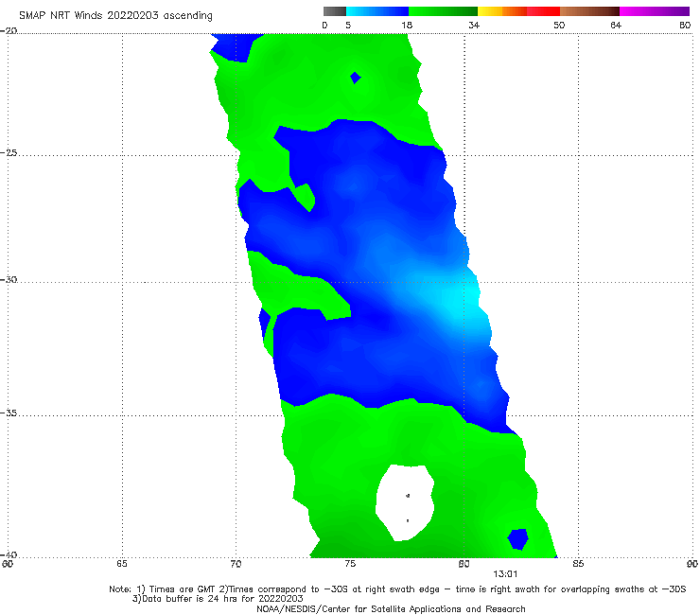Image resolution: width=700 pixels, height=615 pixels.
Task: Click the 'Note: 1) Times are GMT' footnote line
Action: pos(397,589)
